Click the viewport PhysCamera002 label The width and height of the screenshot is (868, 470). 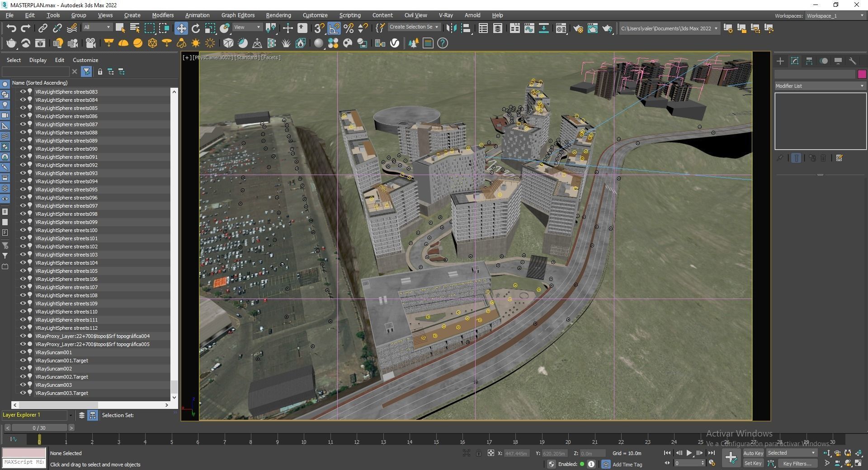(x=213, y=57)
